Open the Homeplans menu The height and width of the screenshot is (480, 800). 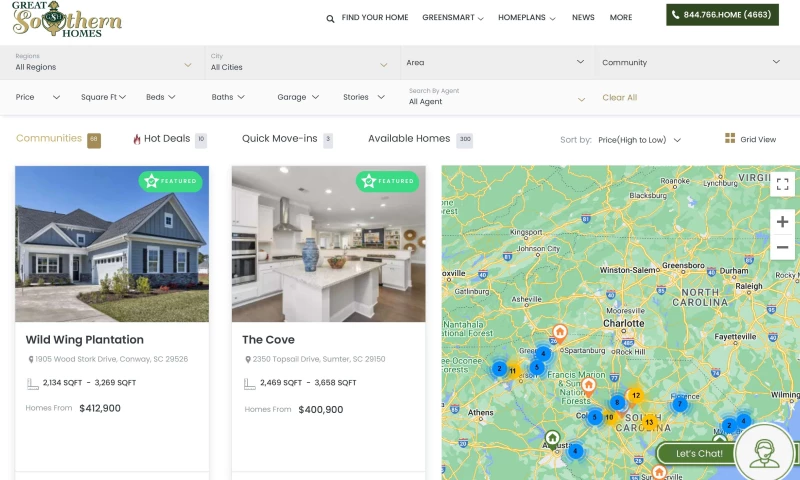(x=528, y=18)
